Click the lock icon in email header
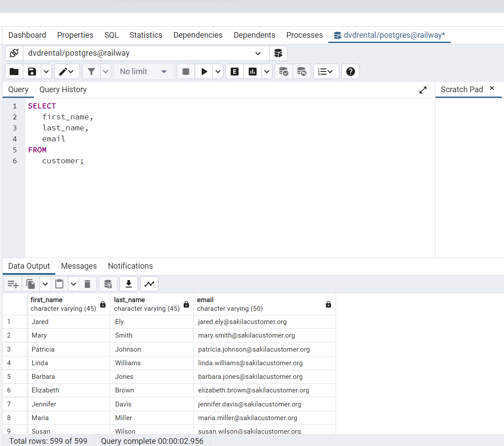 (329, 304)
